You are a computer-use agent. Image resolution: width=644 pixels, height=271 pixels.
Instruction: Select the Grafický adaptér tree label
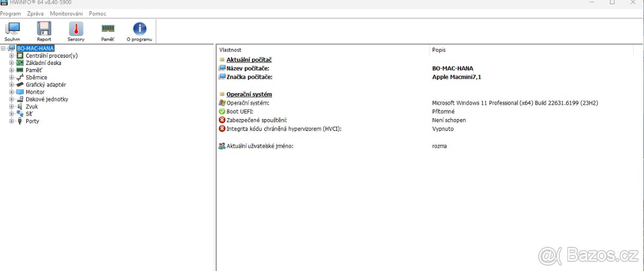click(x=46, y=84)
